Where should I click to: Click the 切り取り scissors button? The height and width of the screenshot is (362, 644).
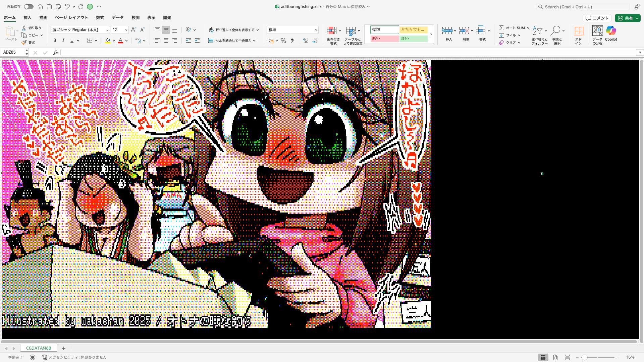click(x=32, y=28)
